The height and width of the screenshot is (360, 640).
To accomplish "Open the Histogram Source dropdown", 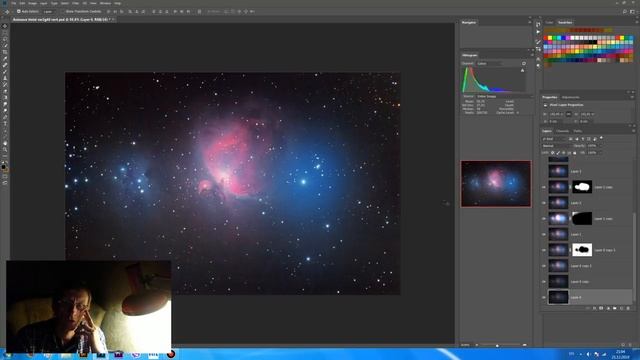I will point(504,97).
